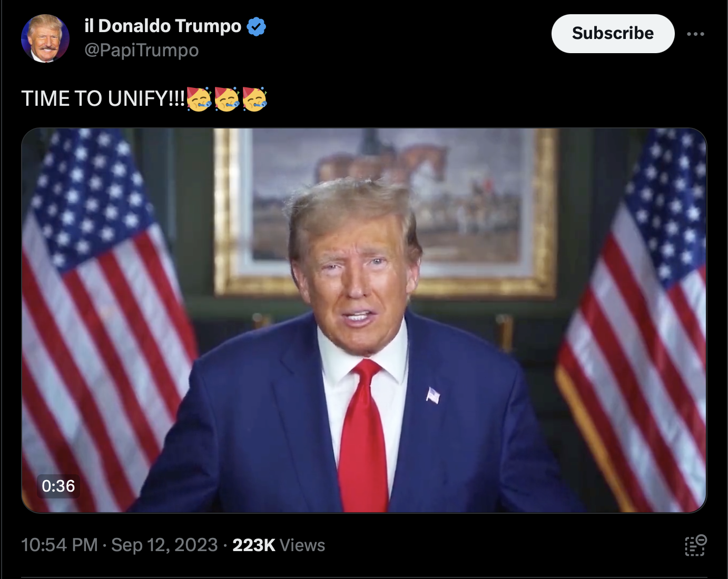
Task: View the 223K Views count
Action: tap(279, 545)
